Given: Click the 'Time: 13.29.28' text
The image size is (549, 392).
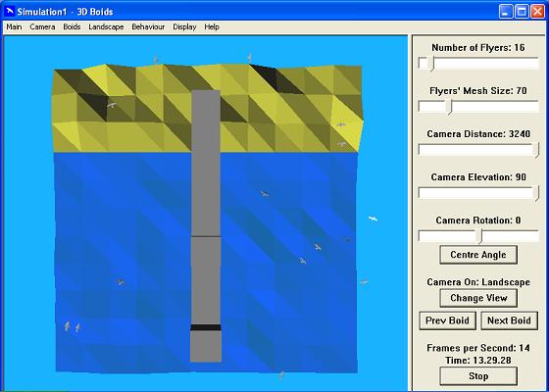Looking at the screenshot, I should tap(478, 361).
